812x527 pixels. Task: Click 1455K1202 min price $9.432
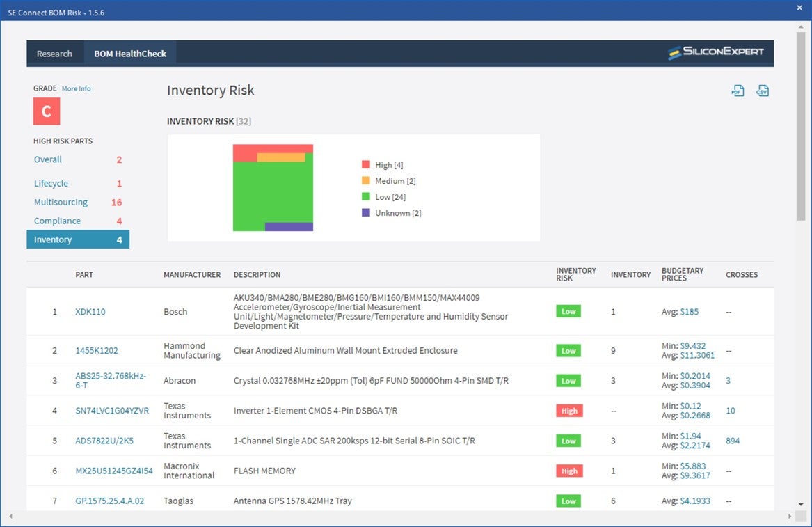(x=693, y=345)
